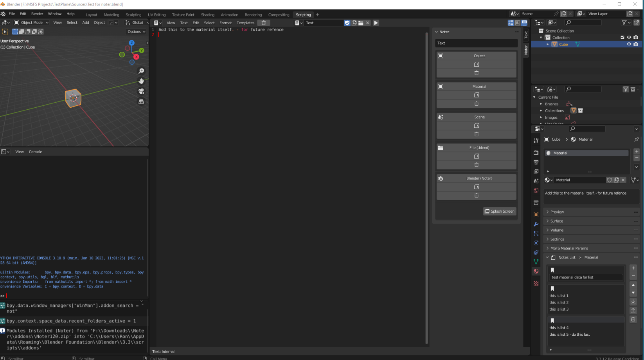Screen dimensions: 644x360
Task: Click the trash icon under Material in Noter
Action: point(476,104)
